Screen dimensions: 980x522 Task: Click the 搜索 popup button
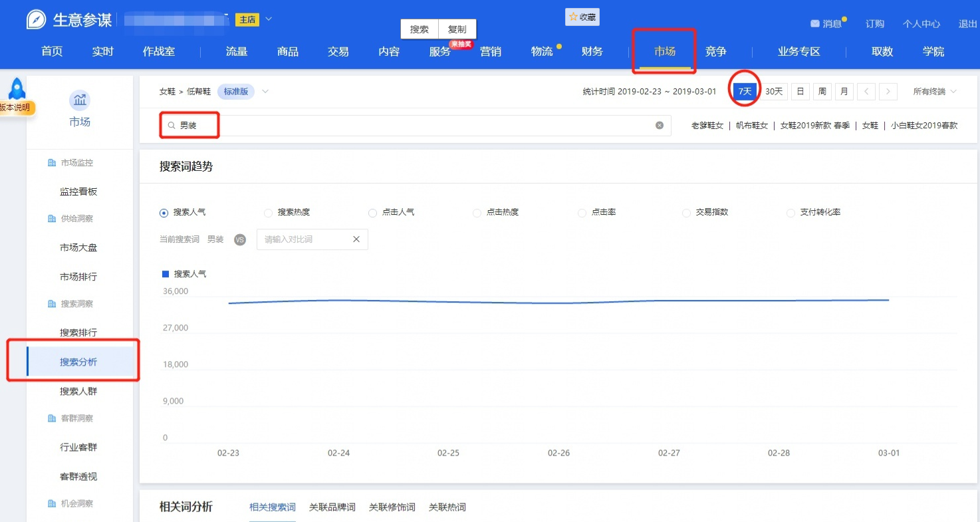[420, 30]
